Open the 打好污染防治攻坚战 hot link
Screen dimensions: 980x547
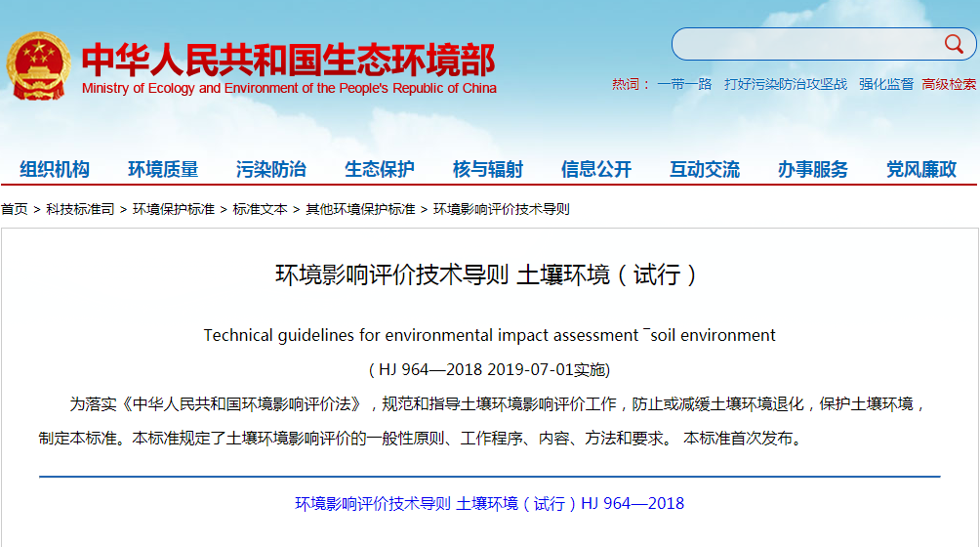[786, 85]
